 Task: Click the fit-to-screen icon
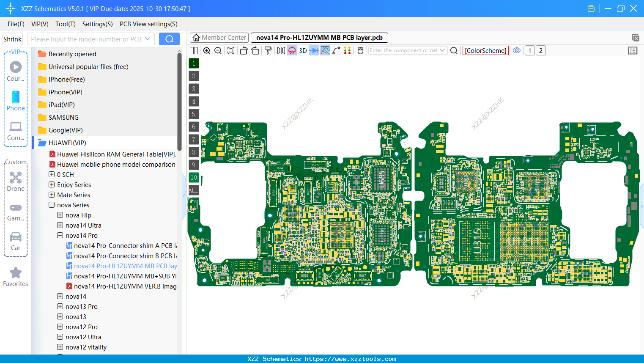coord(231,50)
